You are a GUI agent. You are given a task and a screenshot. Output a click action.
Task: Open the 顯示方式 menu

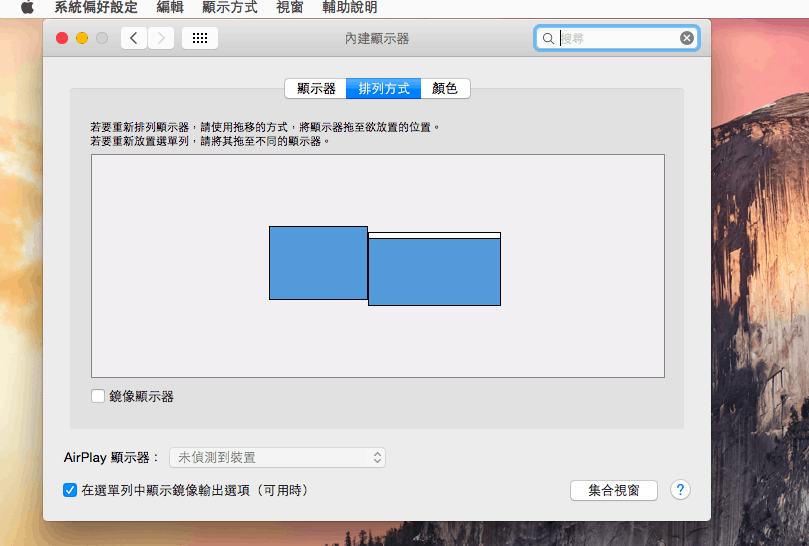[x=230, y=7]
